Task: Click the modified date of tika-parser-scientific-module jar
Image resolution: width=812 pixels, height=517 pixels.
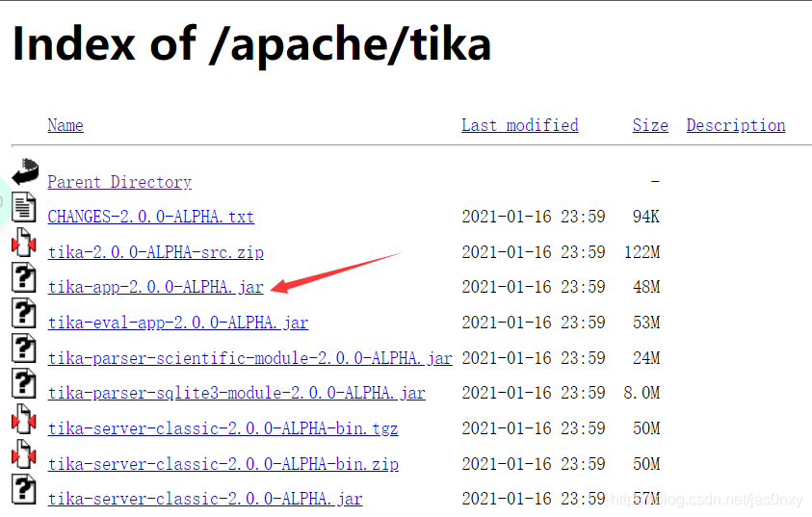Action: click(534, 357)
